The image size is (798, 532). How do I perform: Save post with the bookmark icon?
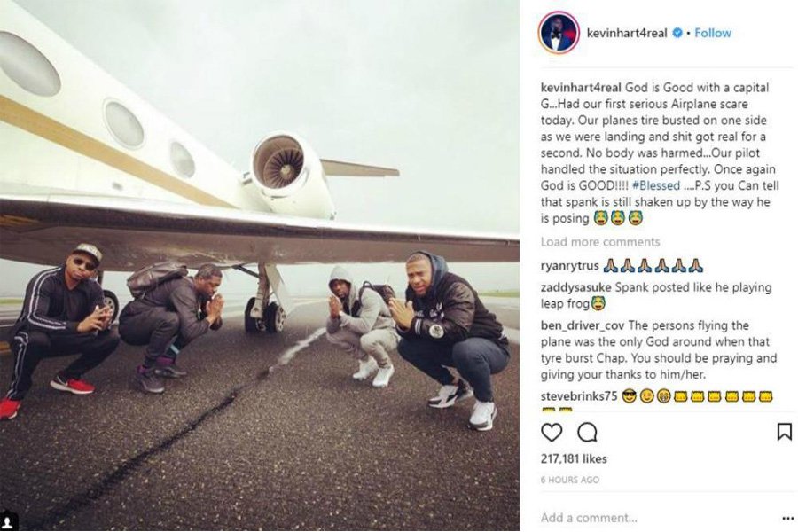click(785, 432)
